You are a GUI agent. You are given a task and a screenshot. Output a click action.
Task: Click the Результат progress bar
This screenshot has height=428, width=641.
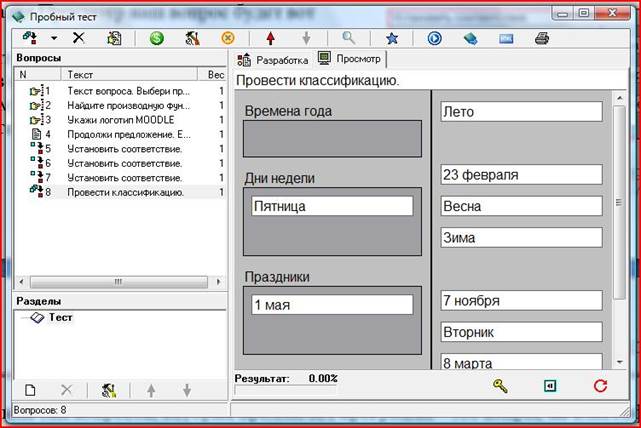[x=285, y=390]
